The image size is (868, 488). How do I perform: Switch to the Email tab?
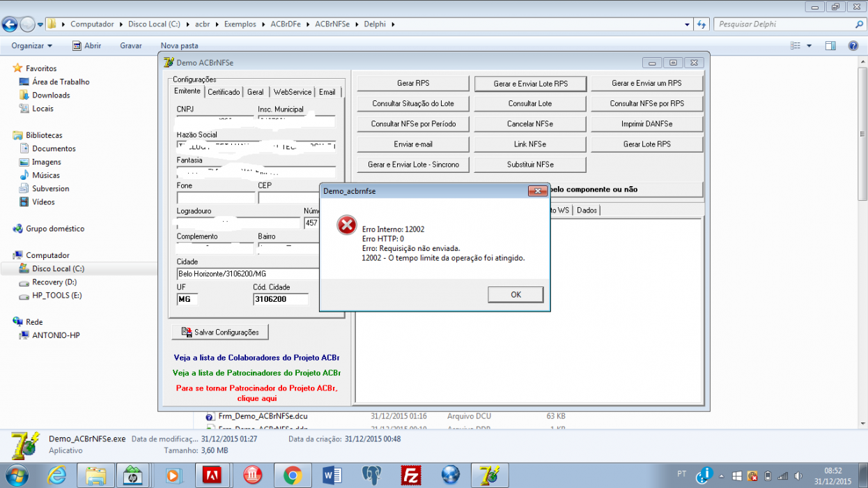coord(327,92)
